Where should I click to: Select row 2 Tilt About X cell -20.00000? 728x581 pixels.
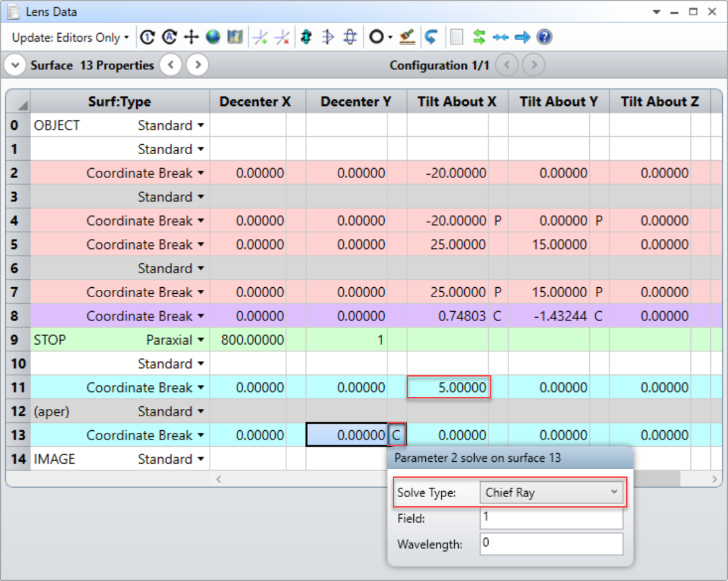tap(448, 173)
